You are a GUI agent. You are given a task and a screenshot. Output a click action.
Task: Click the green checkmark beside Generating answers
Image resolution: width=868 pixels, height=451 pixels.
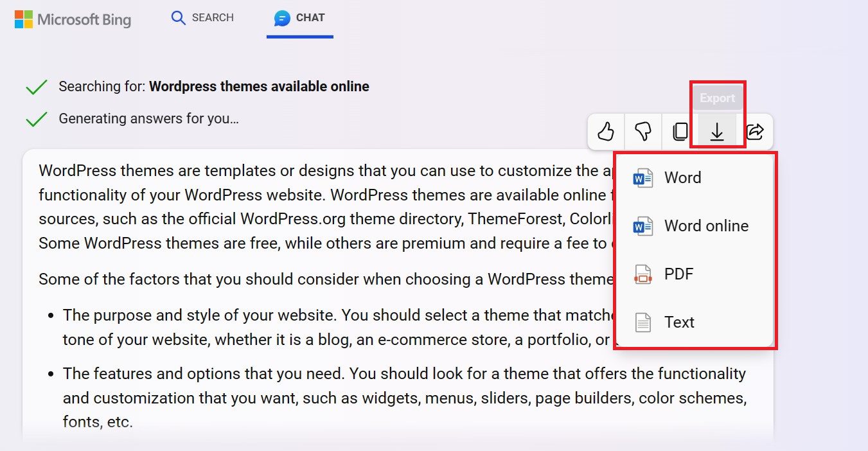pyautogui.click(x=37, y=118)
